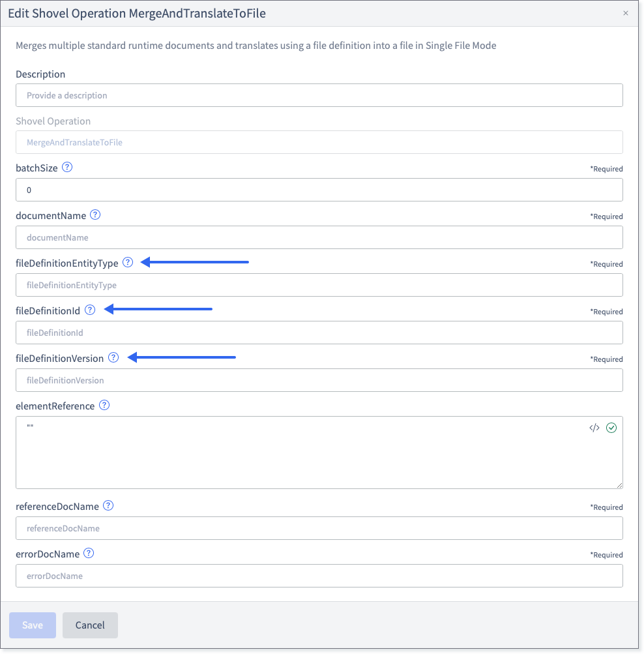Image resolution: width=644 pixels, height=654 pixels.
Task: Click into fileDefinitionEntityType input
Action: coord(319,285)
